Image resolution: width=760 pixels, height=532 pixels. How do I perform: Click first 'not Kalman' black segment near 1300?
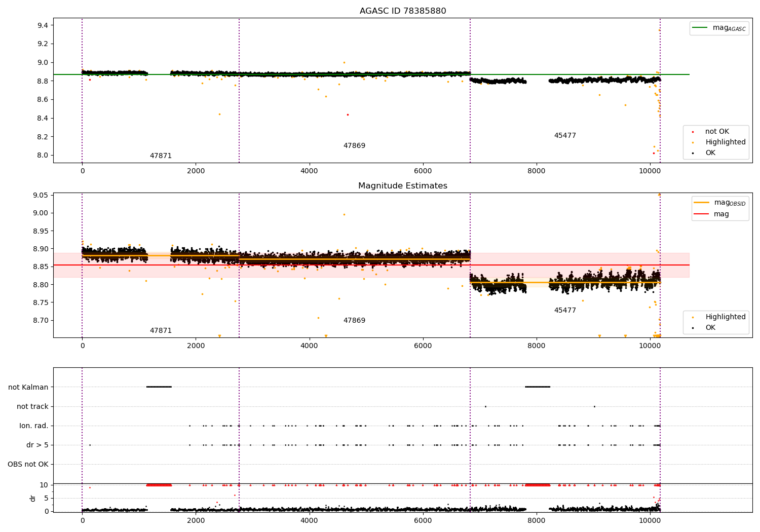tap(159, 387)
